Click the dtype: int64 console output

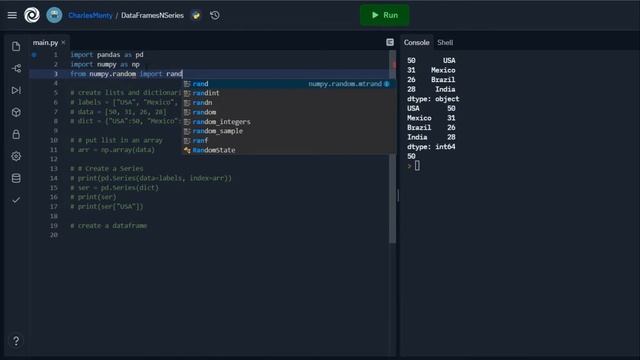point(431,147)
